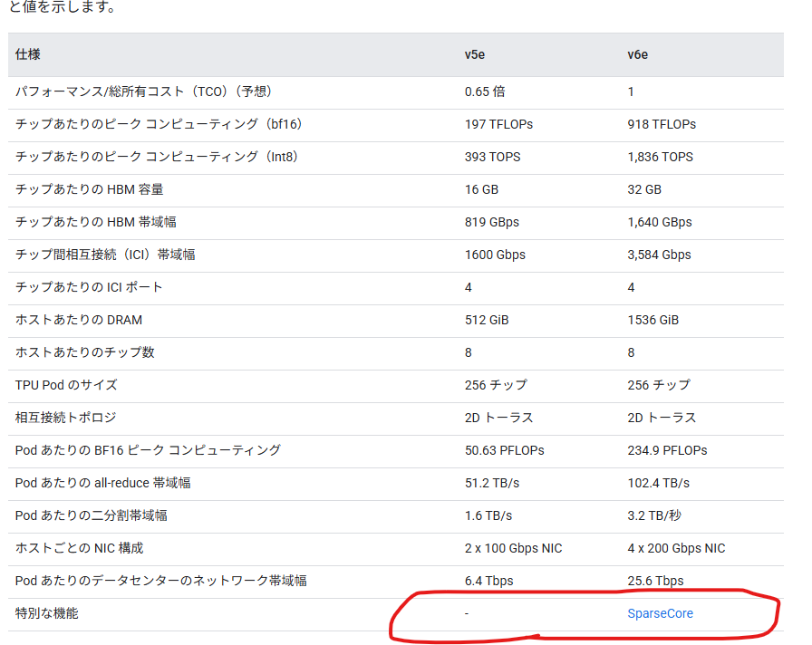This screenshot has height=645, width=812.
Task: Click the Pod あたりの BF16 ピーク label
Action: [148, 450]
